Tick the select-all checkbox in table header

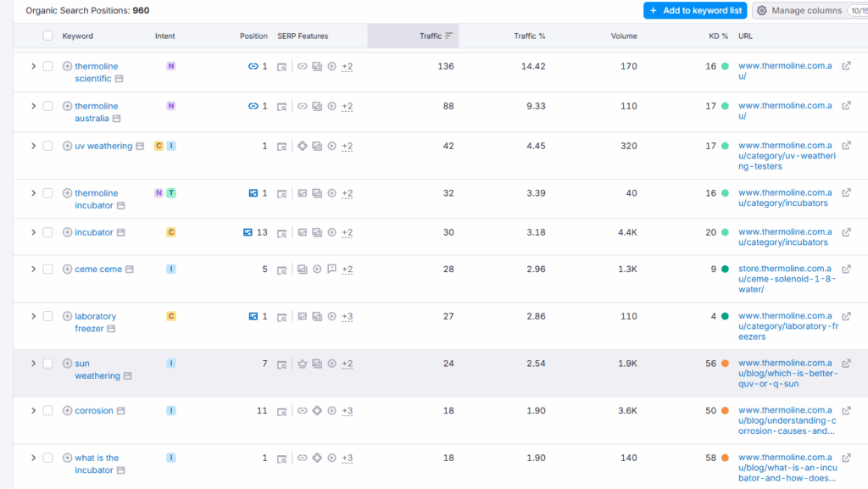pyautogui.click(x=47, y=36)
